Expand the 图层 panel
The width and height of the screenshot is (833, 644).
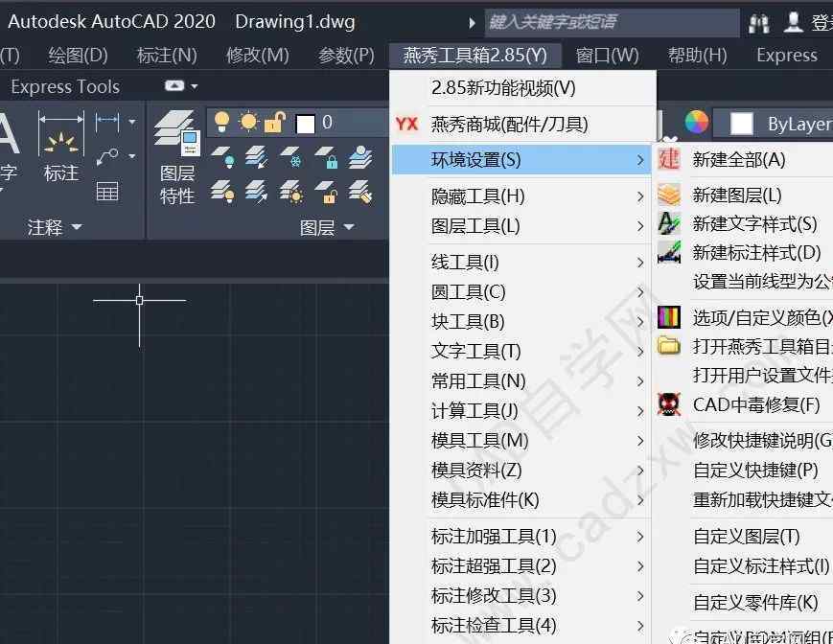327,228
